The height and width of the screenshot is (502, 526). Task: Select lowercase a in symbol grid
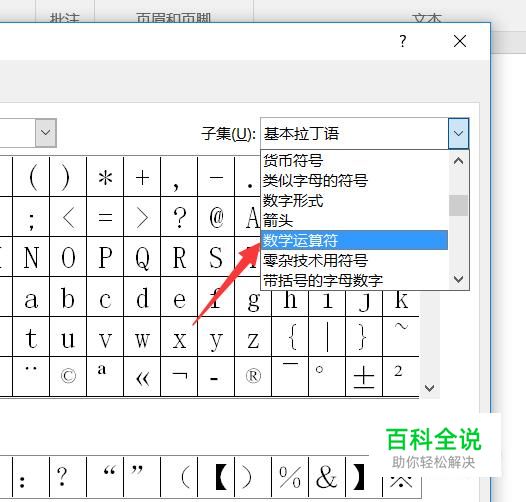tap(31, 297)
